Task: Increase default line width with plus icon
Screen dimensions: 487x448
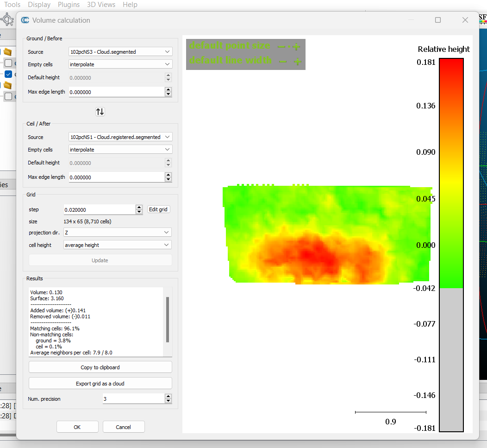Action: click(x=298, y=62)
